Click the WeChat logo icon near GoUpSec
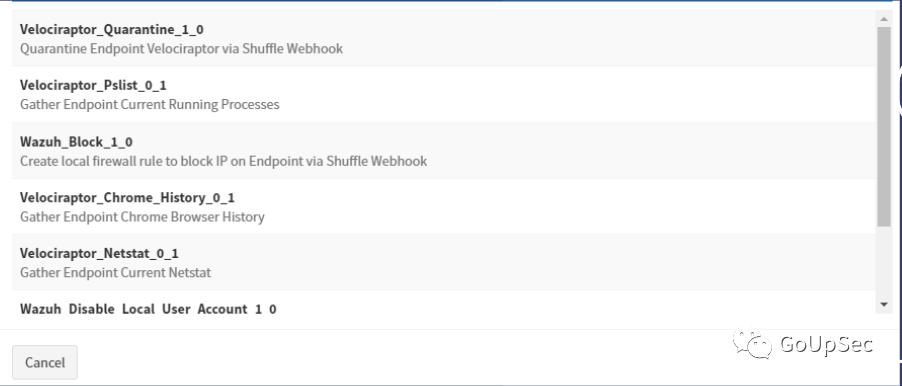Screen dimensions: 902x386 [752, 343]
